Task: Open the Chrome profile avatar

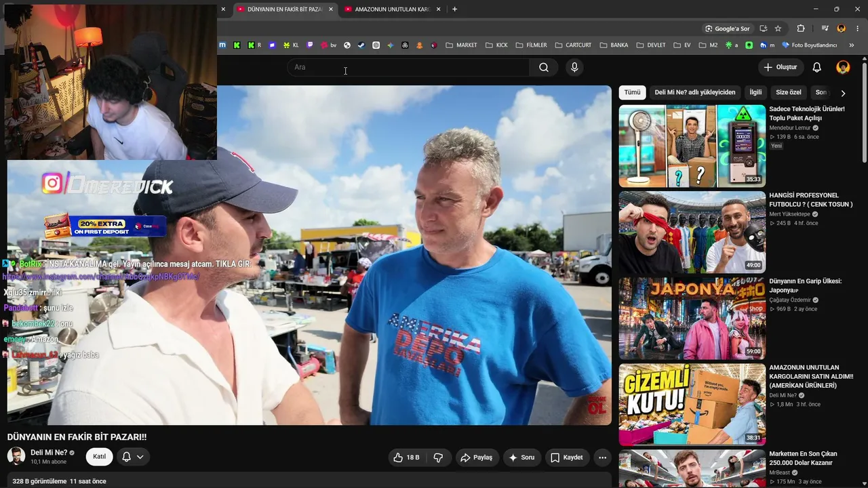Action: point(842,28)
